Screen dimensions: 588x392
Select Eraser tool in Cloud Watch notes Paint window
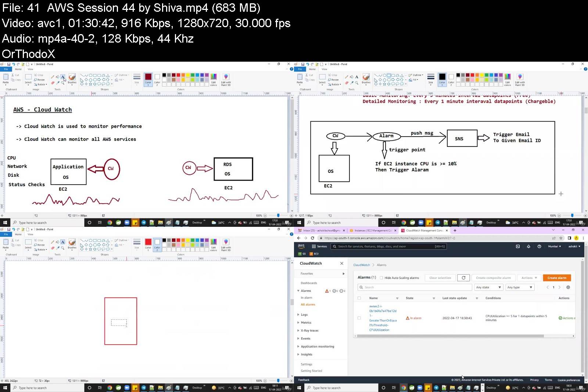53,83
